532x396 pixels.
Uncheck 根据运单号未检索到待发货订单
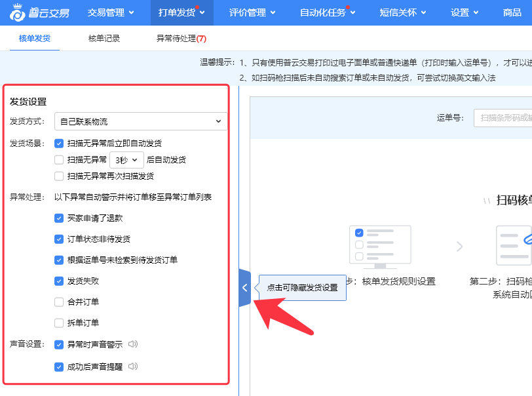(59, 260)
